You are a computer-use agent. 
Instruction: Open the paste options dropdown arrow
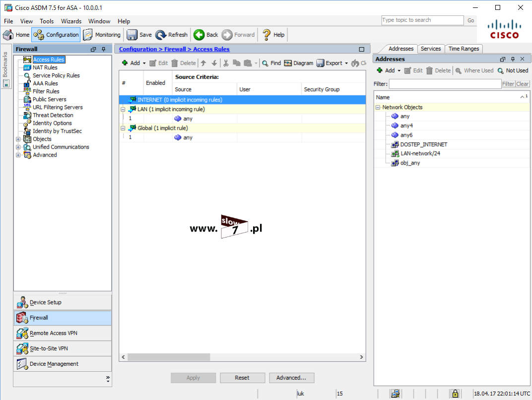256,63
